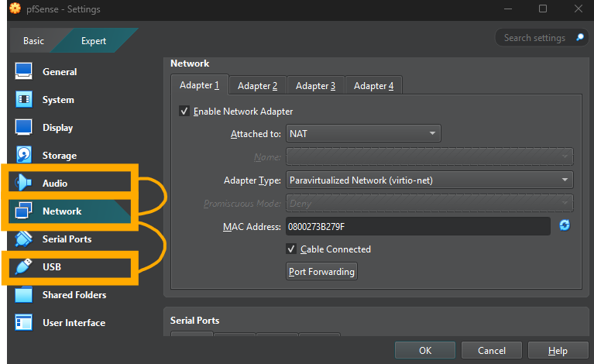
Task: Open Network settings dual-monitor icon
Action: (x=23, y=211)
